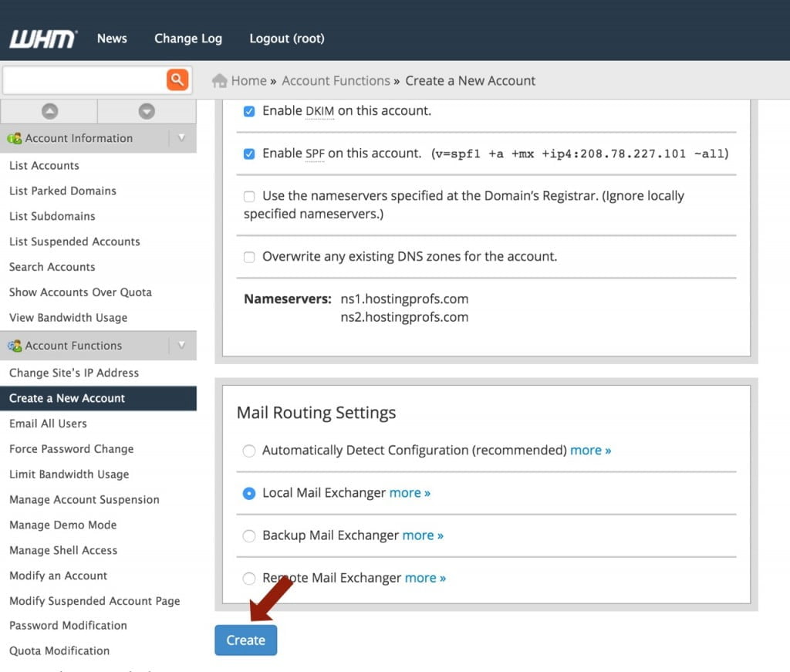The height and width of the screenshot is (672, 790).
Task: Click ns2.hostingprofs.com nameserver text
Action: pyautogui.click(x=404, y=317)
